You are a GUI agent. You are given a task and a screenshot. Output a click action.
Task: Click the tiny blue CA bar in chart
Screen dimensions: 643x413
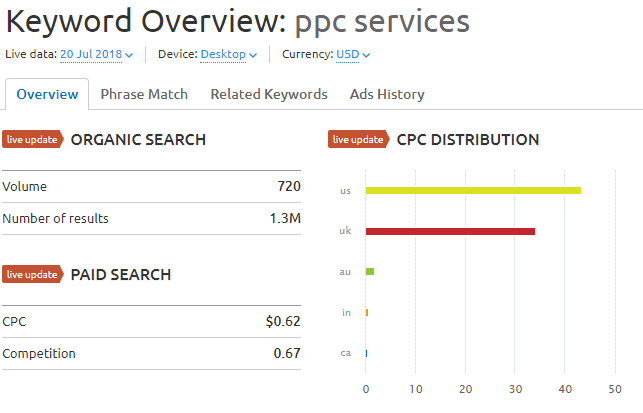(x=366, y=353)
